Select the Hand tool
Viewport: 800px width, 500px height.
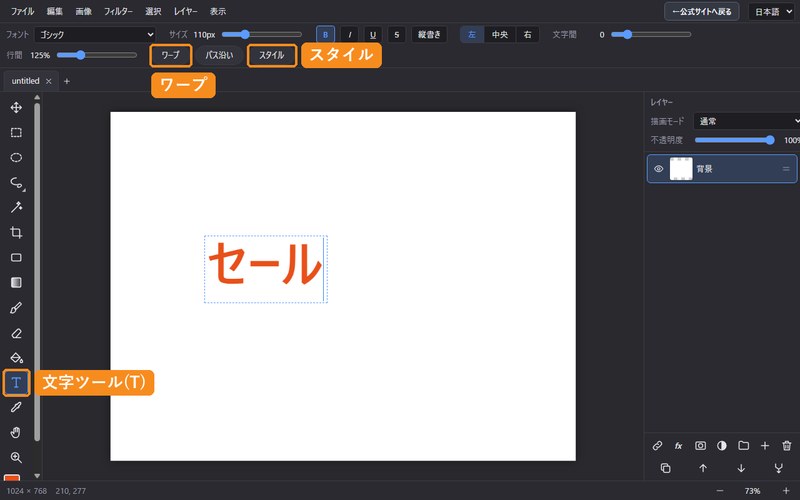click(16, 433)
